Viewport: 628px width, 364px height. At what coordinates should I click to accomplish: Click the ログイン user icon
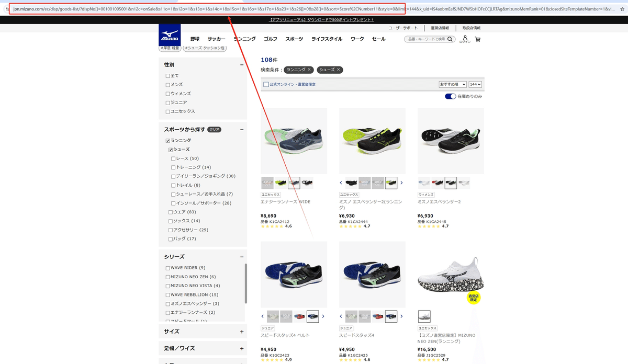point(465,39)
